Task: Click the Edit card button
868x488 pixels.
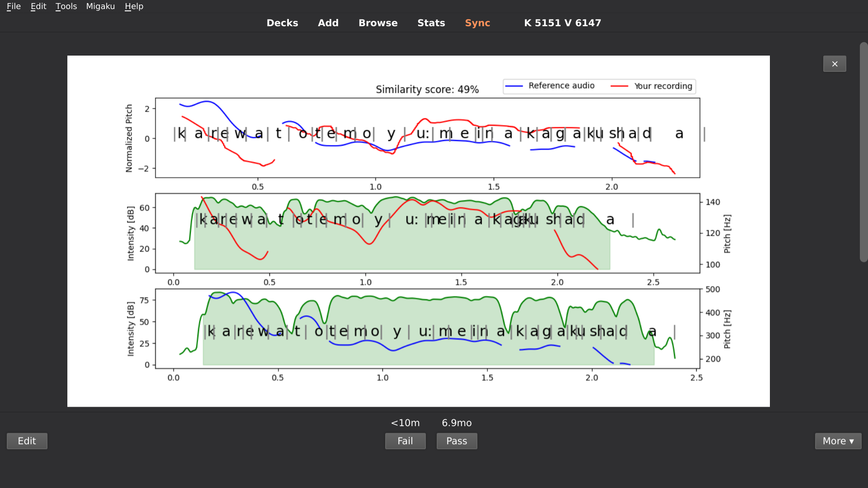Action: [27, 441]
